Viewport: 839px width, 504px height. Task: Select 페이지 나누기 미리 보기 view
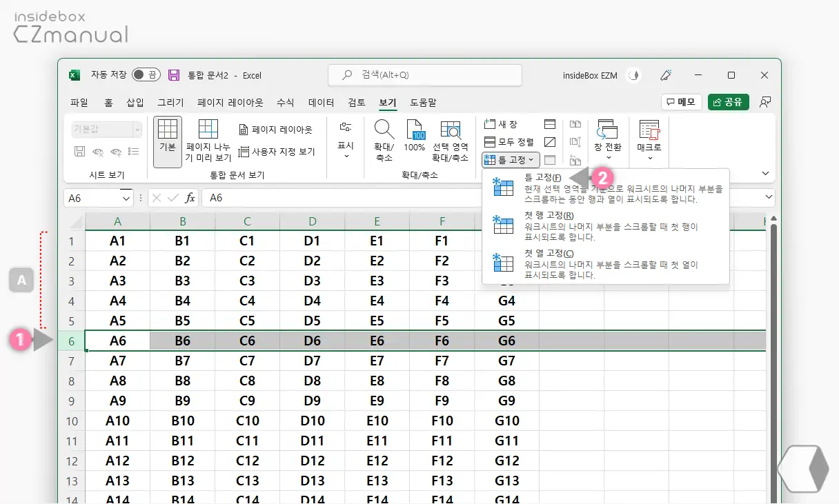point(208,141)
